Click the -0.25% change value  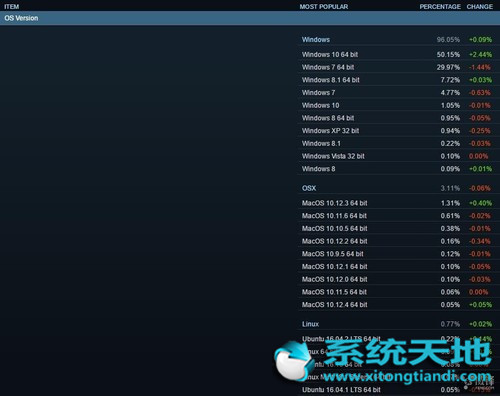(480, 130)
